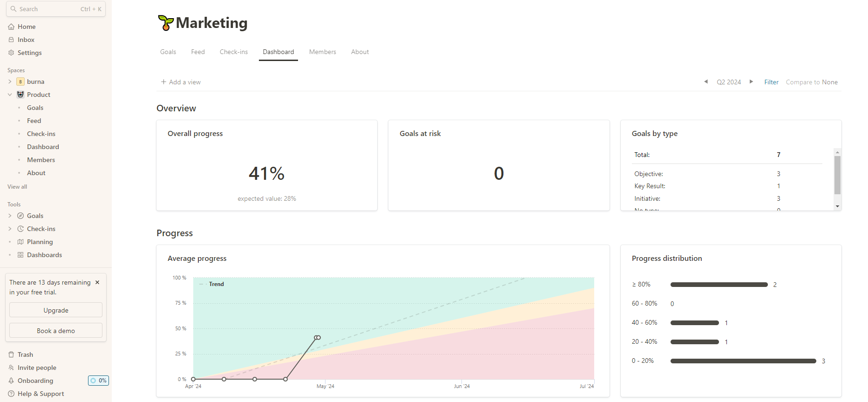Expand the Check-ins tool section

pyautogui.click(x=10, y=229)
